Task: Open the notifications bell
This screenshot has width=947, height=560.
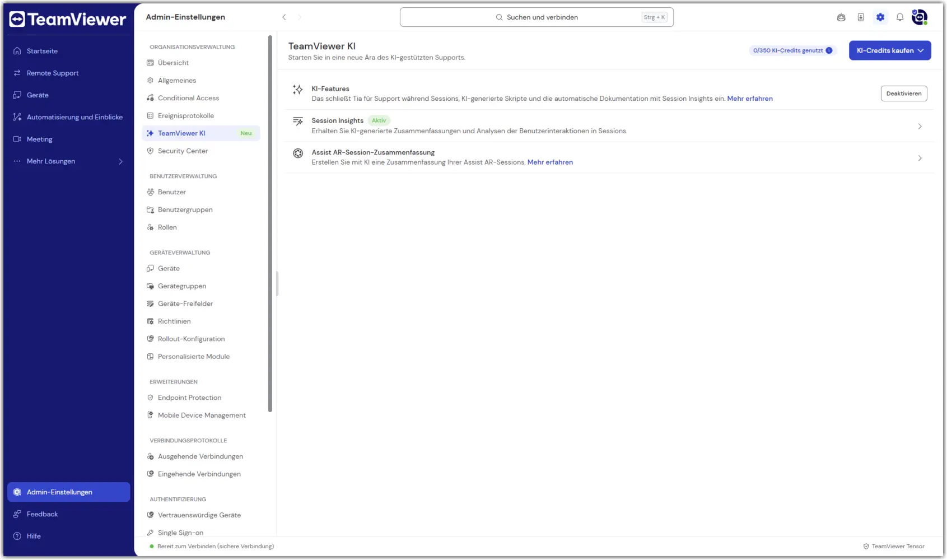Action: (x=900, y=17)
